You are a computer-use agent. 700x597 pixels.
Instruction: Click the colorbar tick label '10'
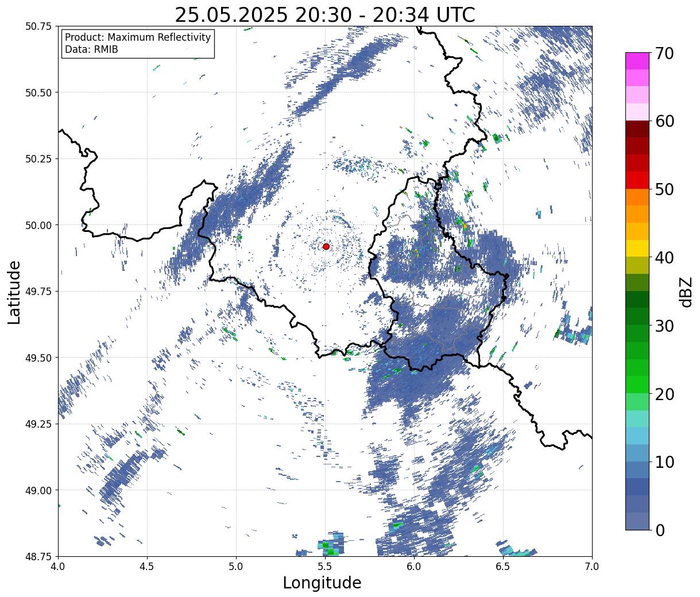664,462
